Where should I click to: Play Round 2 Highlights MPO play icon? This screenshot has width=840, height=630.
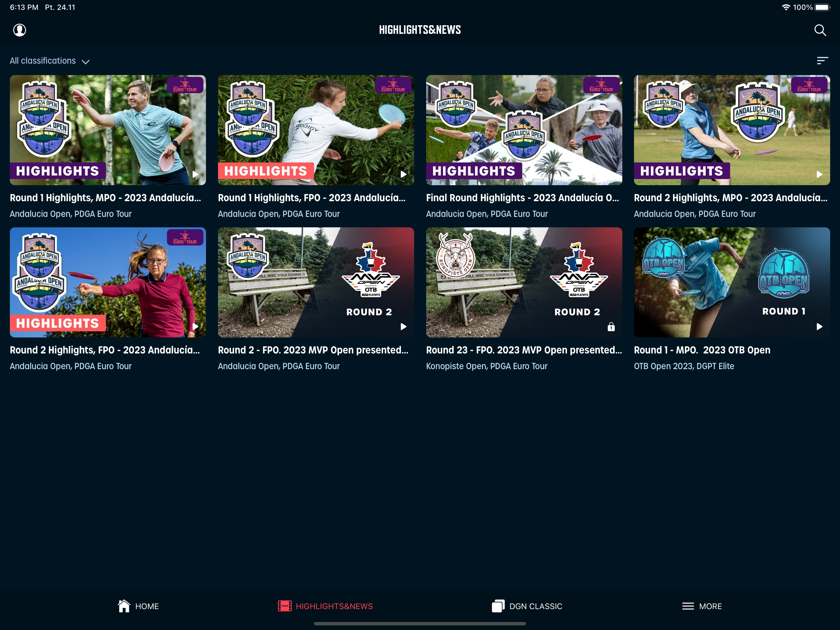pyautogui.click(x=819, y=174)
